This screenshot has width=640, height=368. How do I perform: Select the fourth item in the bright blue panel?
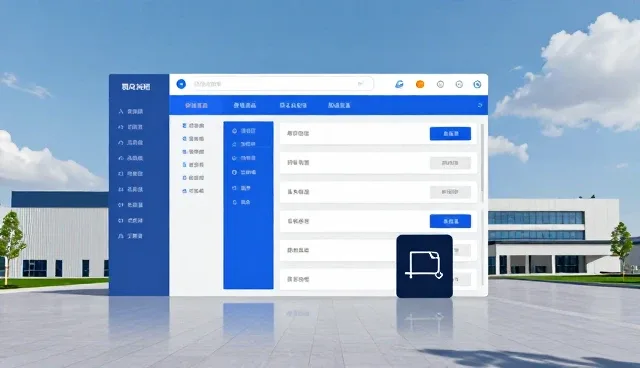pos(244,173)
